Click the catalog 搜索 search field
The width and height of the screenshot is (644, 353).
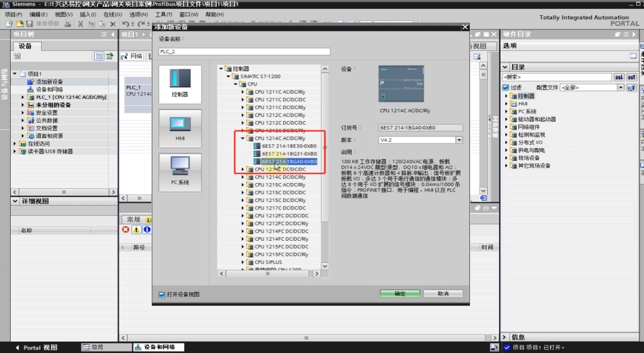pyautogui.click(x=557, y=77)
